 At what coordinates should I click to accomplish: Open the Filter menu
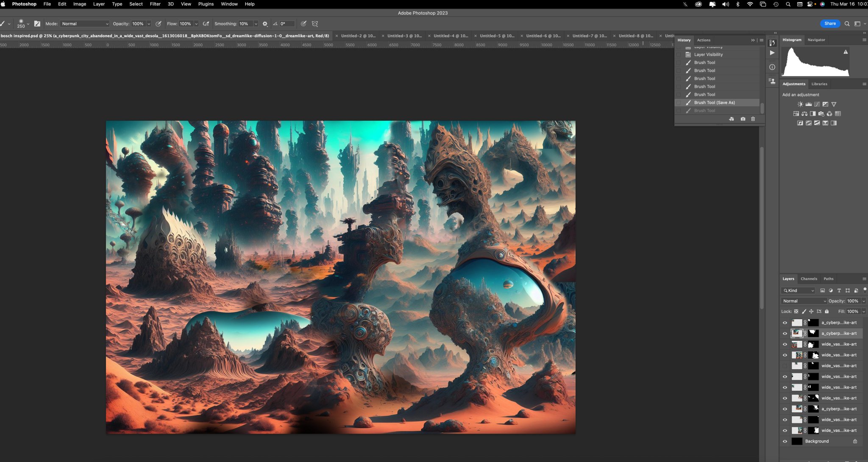[x=155, y=4]
